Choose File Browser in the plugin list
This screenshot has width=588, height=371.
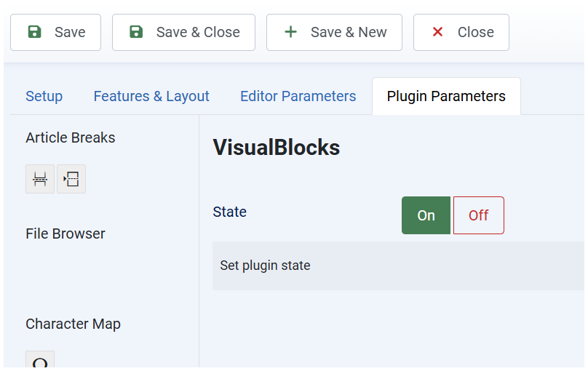(x=65, y=234)
